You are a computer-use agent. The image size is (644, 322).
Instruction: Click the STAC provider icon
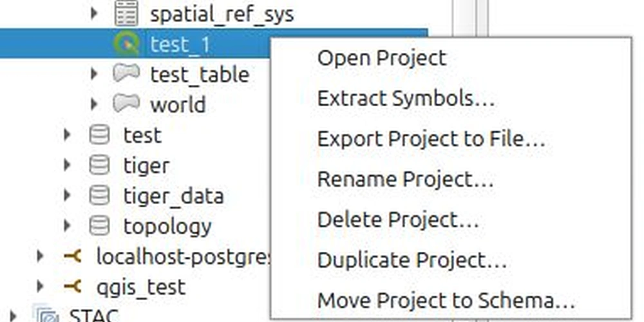coord(46,314)
